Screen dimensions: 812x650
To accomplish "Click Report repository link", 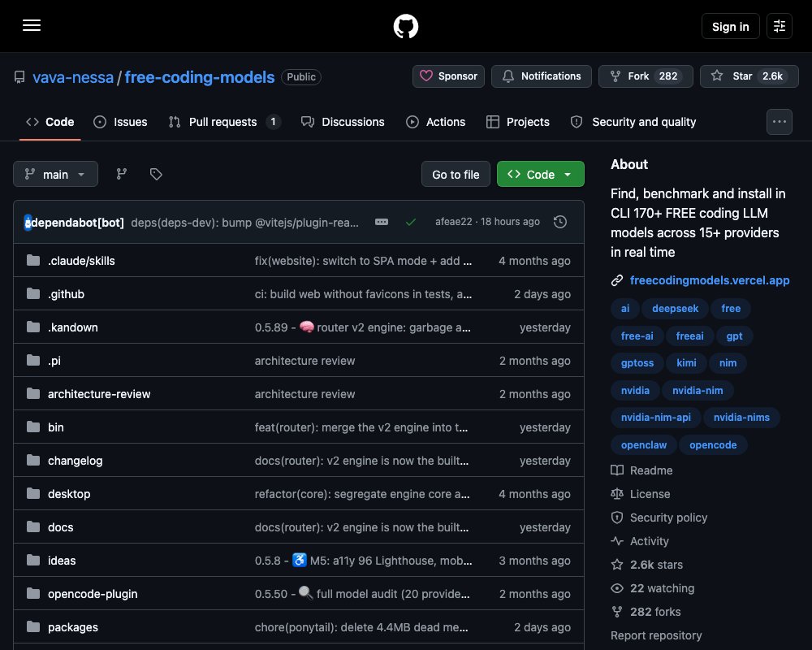I will [656, 635].
